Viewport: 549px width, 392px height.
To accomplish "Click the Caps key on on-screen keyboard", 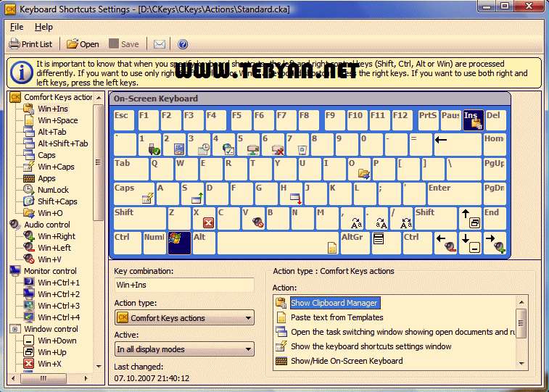I will click(134, 193).
